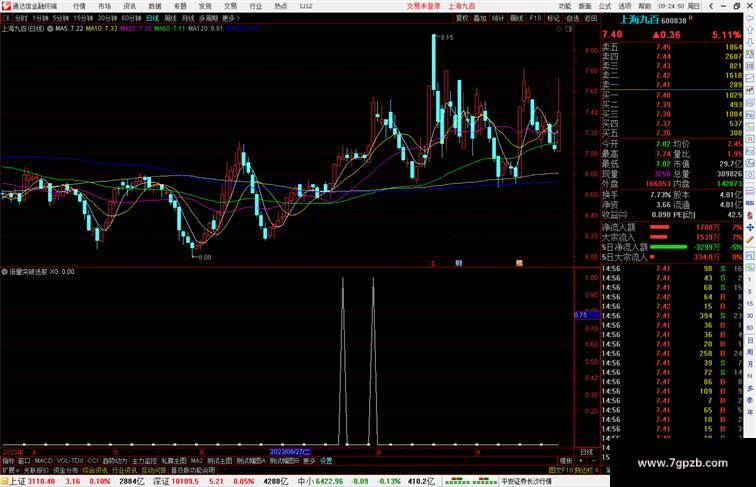756x487 pixels.
Task: Click the 净流入额 row
Action: 672,227
